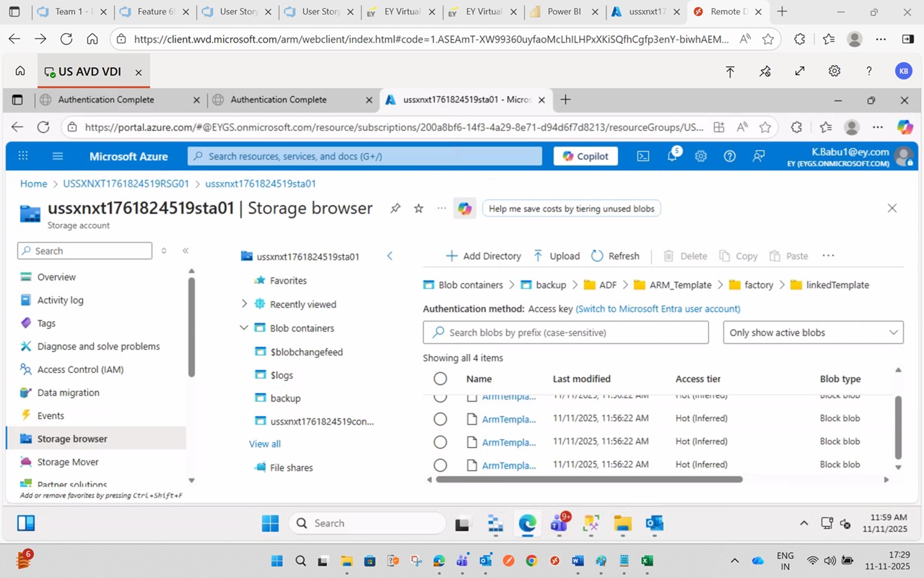Open blob filter dropdown 'Only show active blobs'
This screenshot has width=924, height=578.
click(x=813, y=332)
